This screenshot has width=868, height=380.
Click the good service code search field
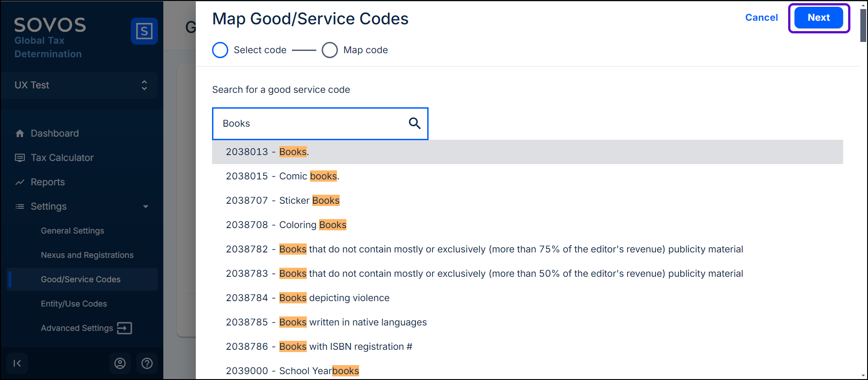(311, 124)
